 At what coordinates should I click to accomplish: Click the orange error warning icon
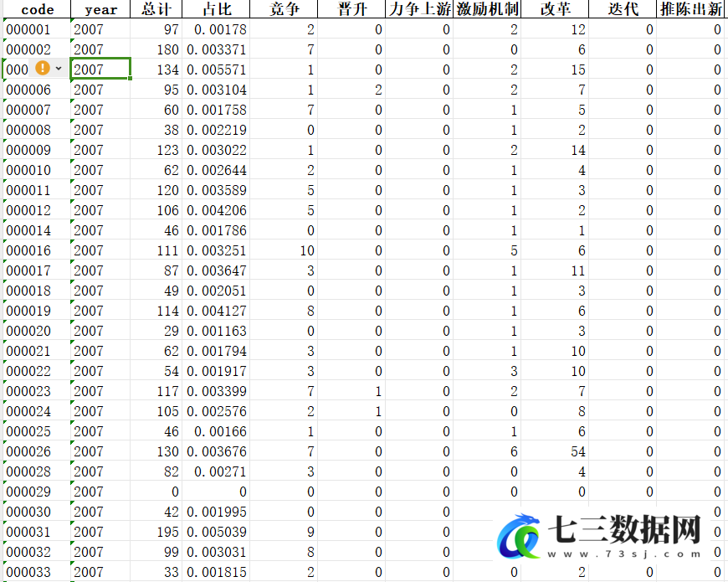pos(43,68)
